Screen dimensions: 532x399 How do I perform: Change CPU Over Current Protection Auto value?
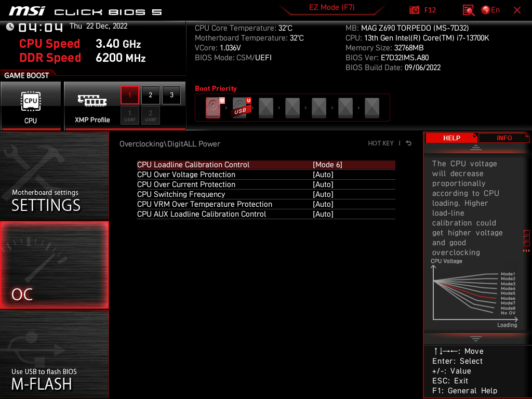tap(323, 184)
